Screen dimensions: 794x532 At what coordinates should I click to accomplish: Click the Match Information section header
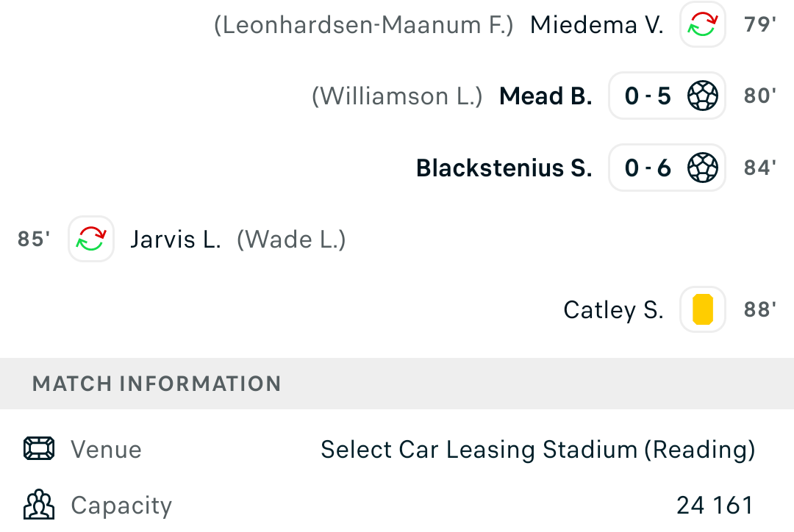[397, 384]
